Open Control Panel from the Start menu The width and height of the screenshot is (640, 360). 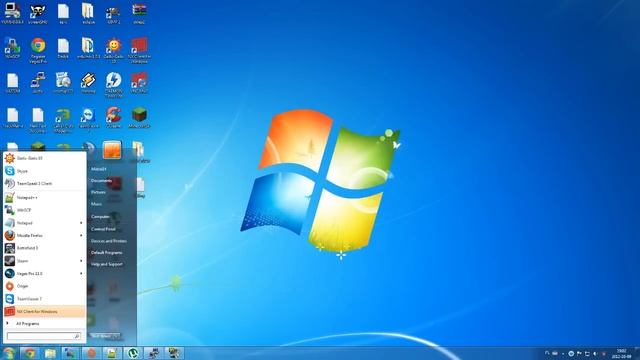(103, 229)
